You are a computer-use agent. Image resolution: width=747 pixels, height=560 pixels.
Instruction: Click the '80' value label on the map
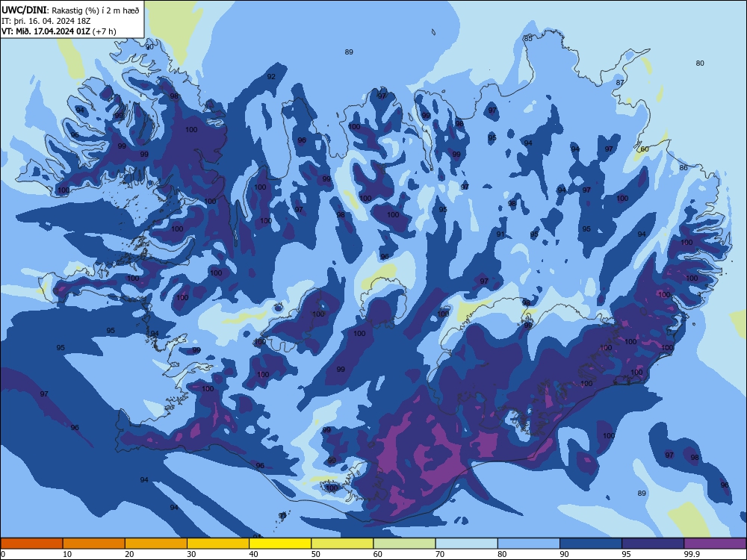700,63
